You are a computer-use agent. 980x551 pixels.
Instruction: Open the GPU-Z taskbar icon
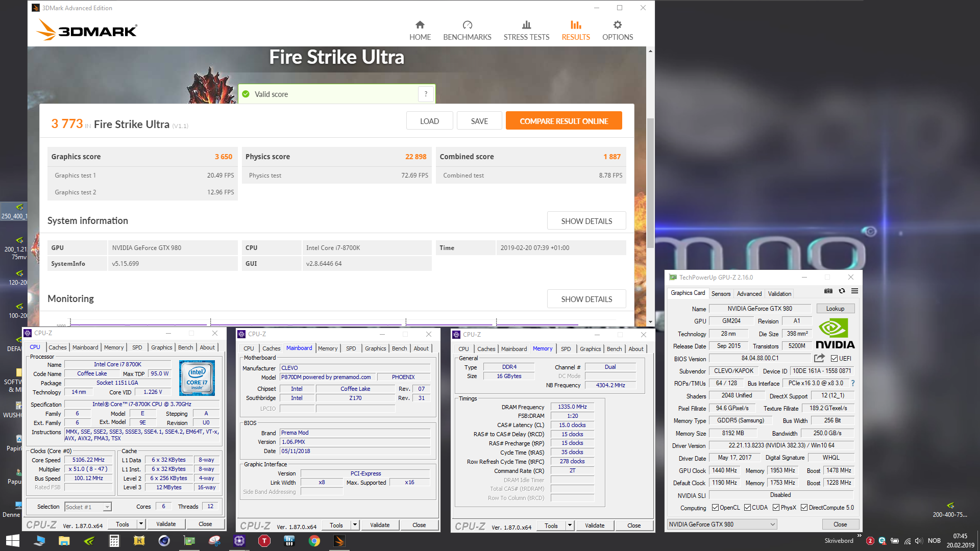[189, 541]
